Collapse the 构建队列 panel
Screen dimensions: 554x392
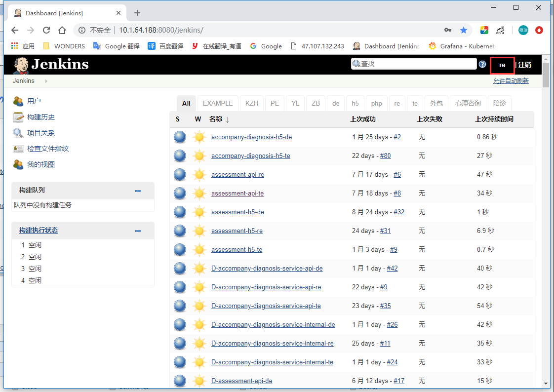click(138, 191)
